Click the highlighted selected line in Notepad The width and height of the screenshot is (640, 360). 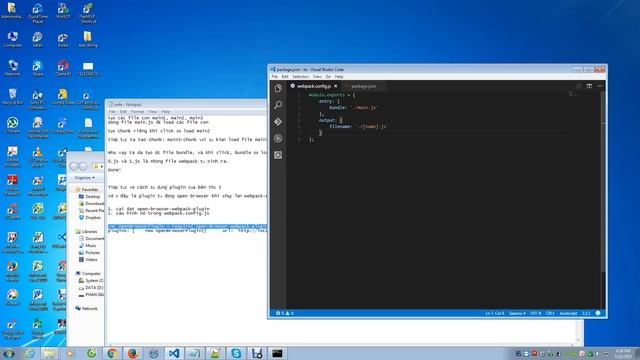(187, 226)
